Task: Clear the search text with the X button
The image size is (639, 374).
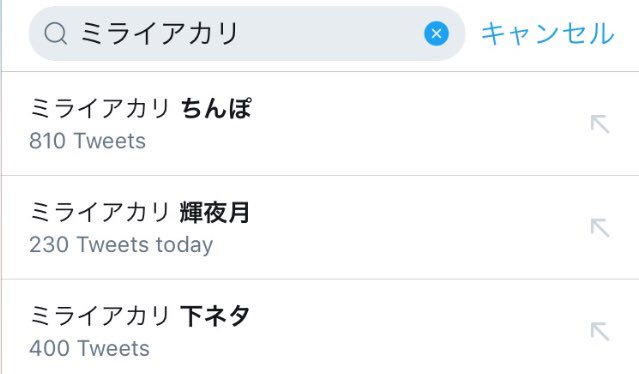Action: tap(436, 33)
